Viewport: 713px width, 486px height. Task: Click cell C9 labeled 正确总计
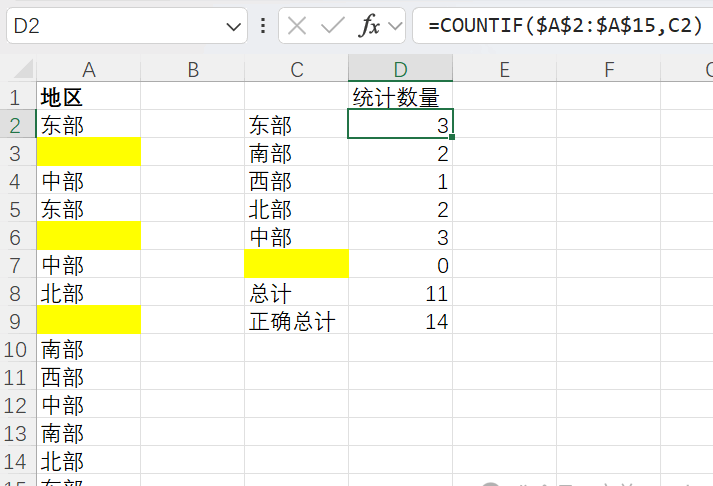click(296, 321)
